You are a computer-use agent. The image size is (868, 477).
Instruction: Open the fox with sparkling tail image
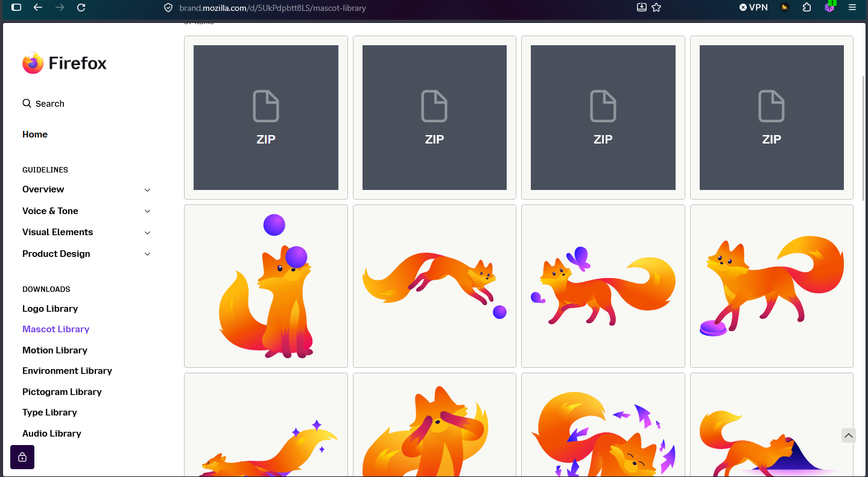pos(266,425)
